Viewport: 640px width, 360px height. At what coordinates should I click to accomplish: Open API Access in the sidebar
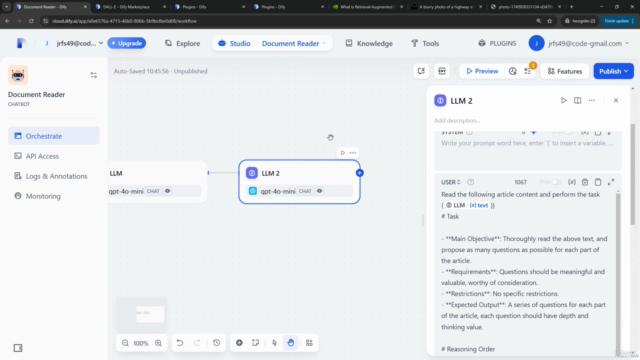(53, 156)
